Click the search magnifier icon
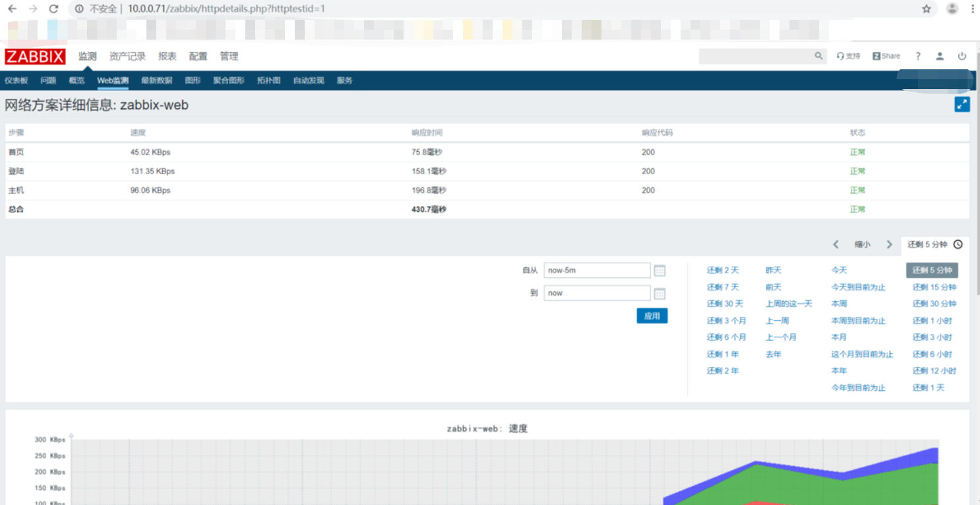The image size is (980, 505). click(818, 56)
